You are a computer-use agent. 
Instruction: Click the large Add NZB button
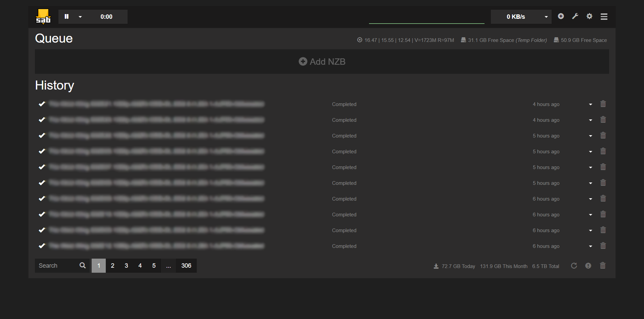[x=322, y=62]
